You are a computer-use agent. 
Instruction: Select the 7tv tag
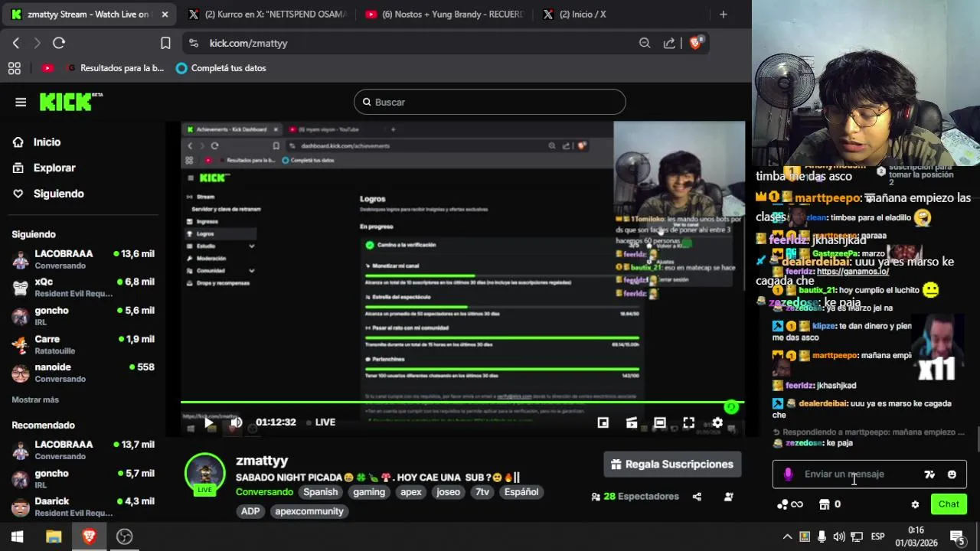(482, 492)
